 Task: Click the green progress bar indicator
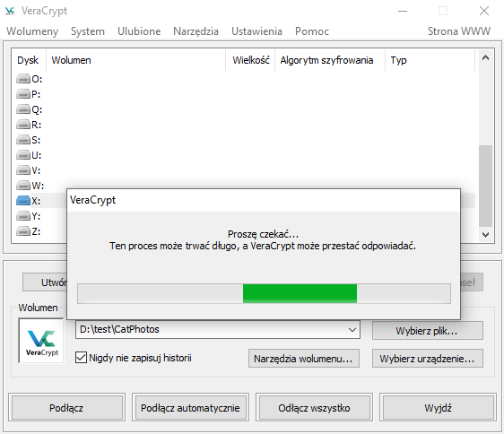pos(300,293)
